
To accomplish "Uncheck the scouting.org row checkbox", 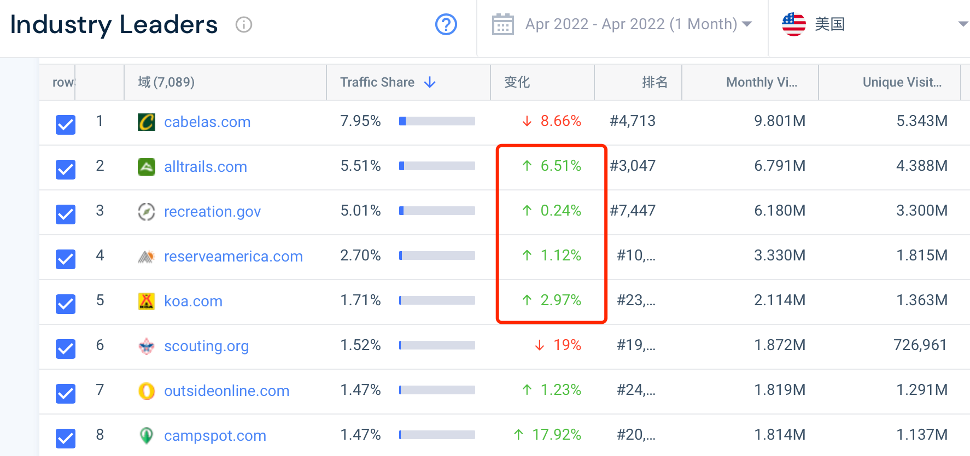I will pos(66,349).
